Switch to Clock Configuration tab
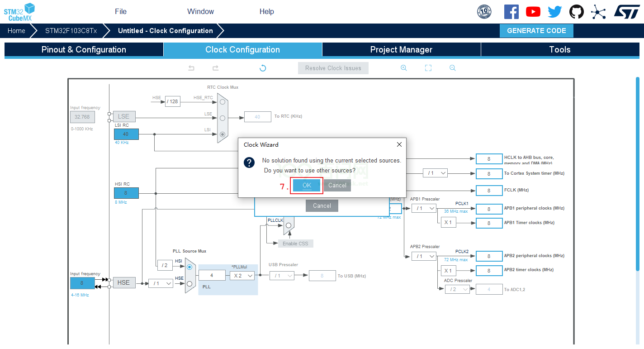Viewport: 644px width, 349px height. click(x=243, y=50)
